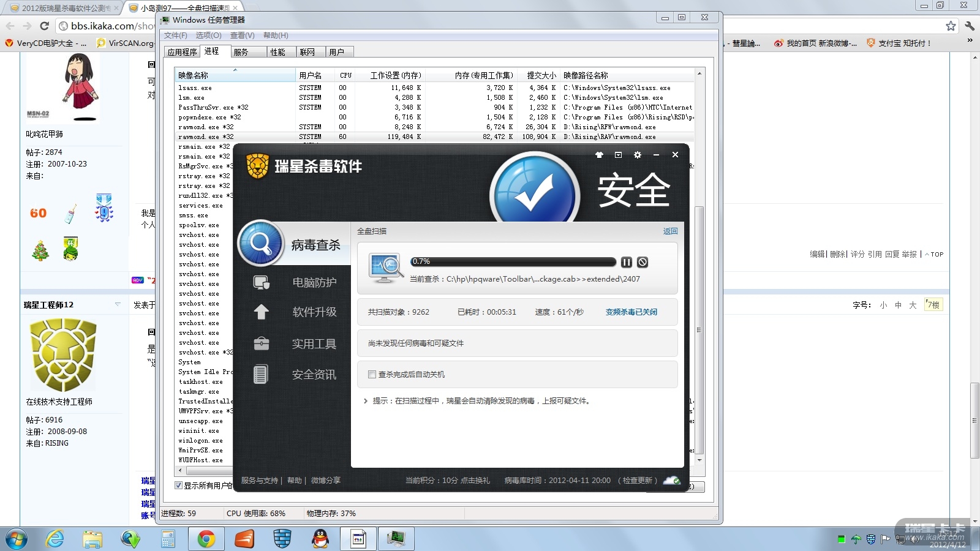Image resolution: width=980 pixels, height=551 pixels.
Task: Open 选项(O) menu in Task Manager
Action: point(208,36)
